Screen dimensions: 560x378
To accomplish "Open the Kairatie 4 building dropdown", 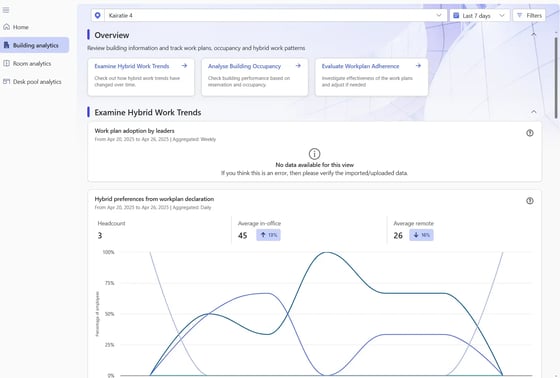I will coord(269,15).
